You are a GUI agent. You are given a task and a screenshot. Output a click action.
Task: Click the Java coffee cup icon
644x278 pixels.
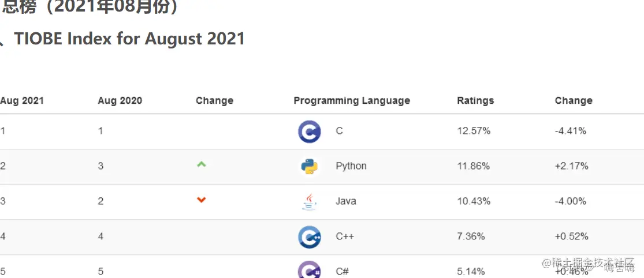310,202
